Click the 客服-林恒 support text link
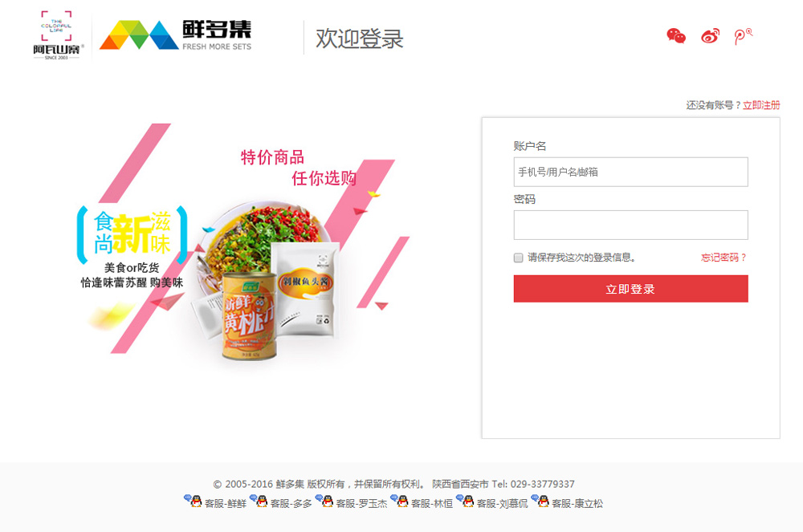This screenshot has width=803, height=532. point(432,503)
